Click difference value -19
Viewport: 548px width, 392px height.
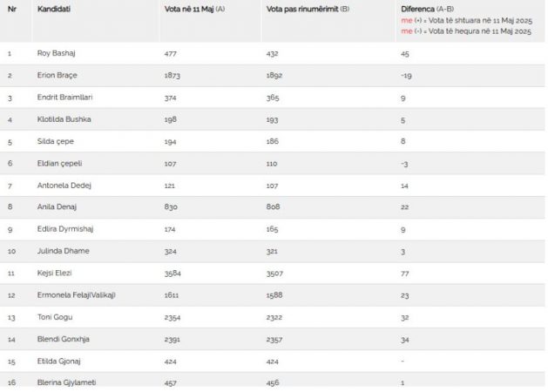click(406, 76)
